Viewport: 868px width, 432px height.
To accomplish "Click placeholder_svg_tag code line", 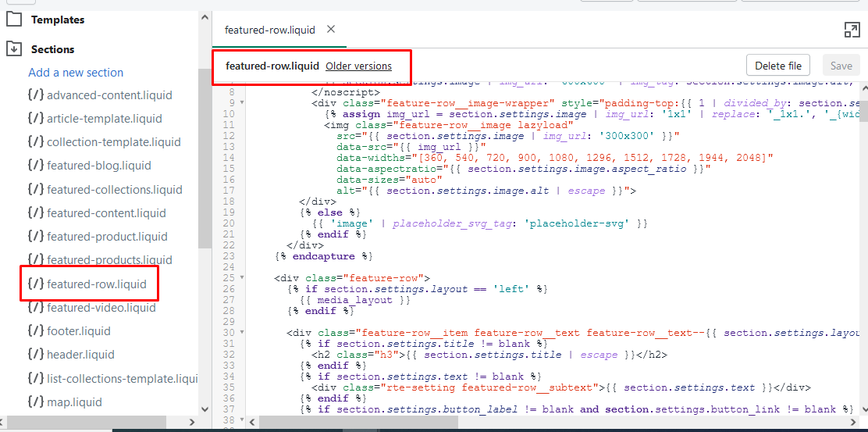I will (479, 223).
